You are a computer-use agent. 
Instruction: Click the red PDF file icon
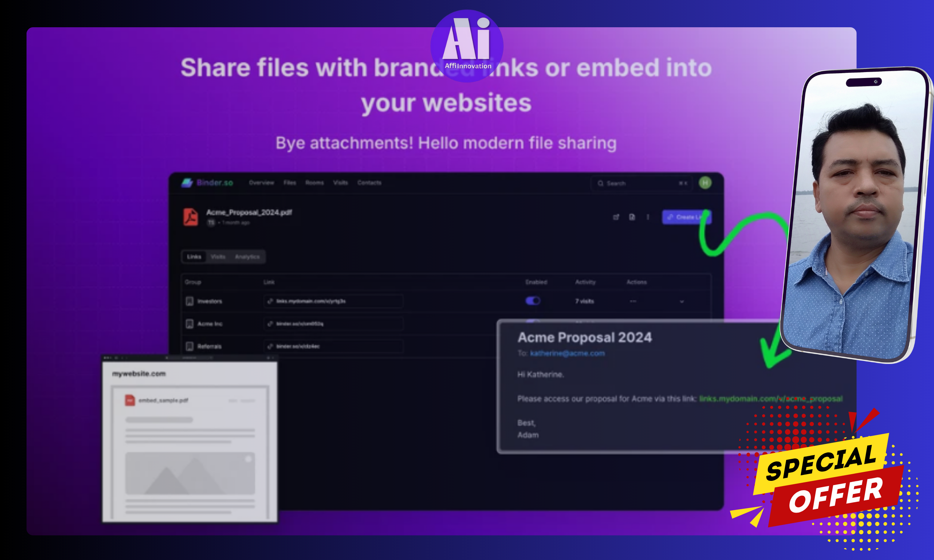[x=191, y=217]
